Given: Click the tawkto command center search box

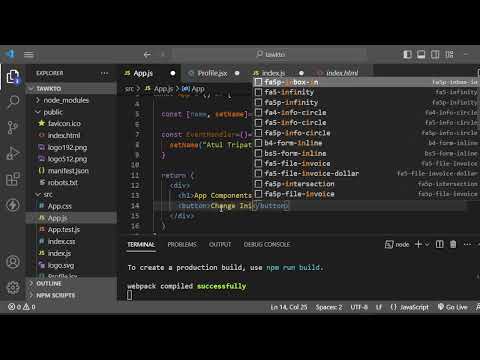Looking at the screenshot, I should (x=270, y=54).
